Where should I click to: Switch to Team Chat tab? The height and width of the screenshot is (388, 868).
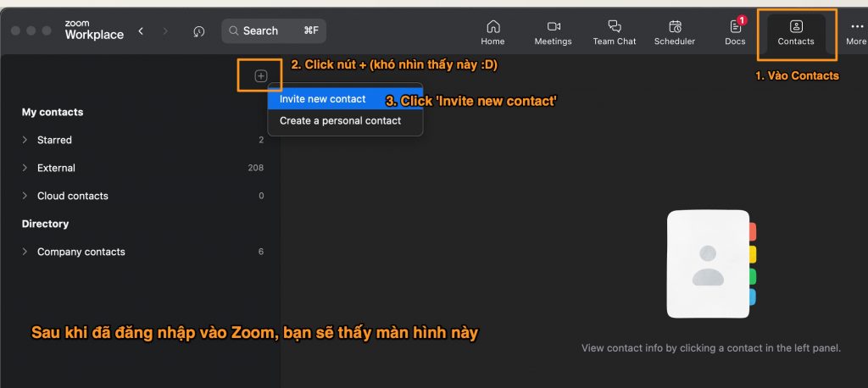click(614, 33)
